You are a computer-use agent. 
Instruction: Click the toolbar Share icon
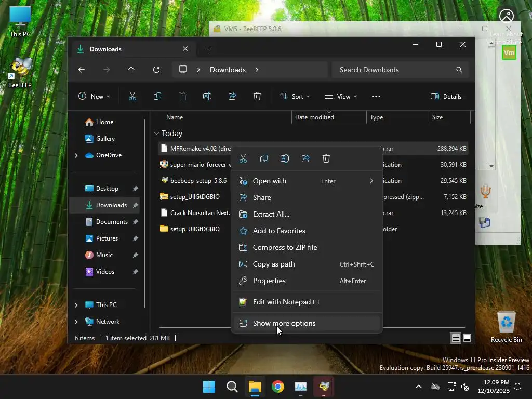pos(232,96)
